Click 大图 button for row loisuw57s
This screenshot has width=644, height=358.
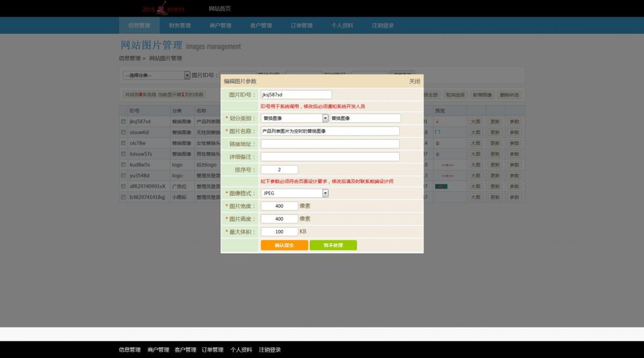click(475, 154)
